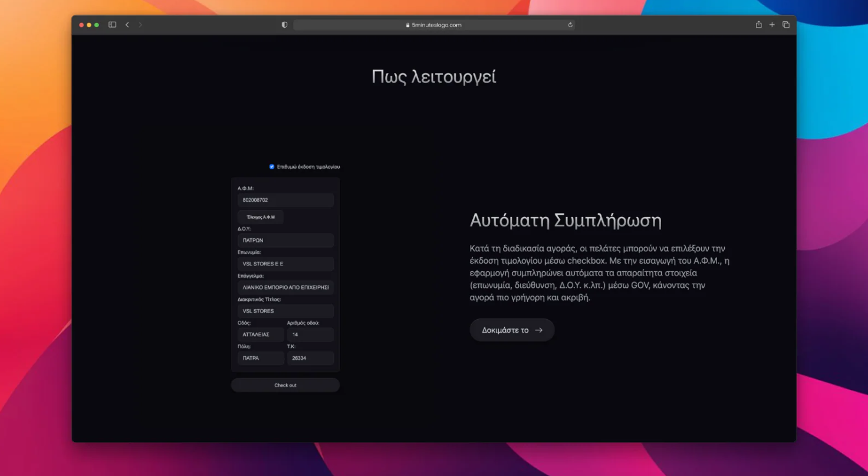
Task: Click the Πόλη: label text
Action: pyautogui.click(x=244, y=346)
